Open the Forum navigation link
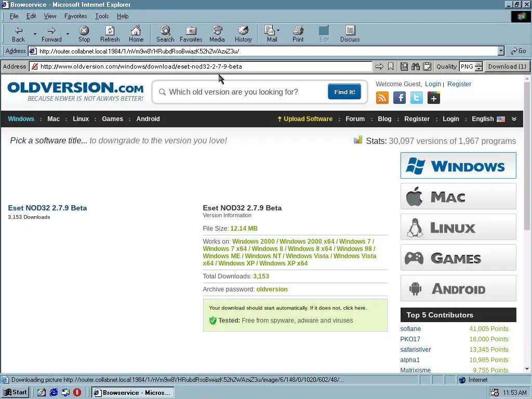Viewport: 532px width, 399px height. 355,119
